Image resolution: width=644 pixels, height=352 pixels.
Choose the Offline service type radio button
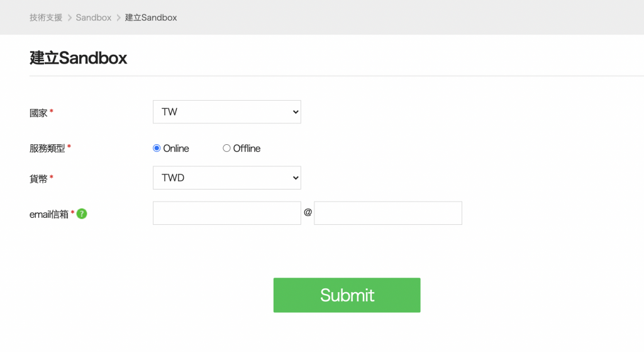[226, 149]
